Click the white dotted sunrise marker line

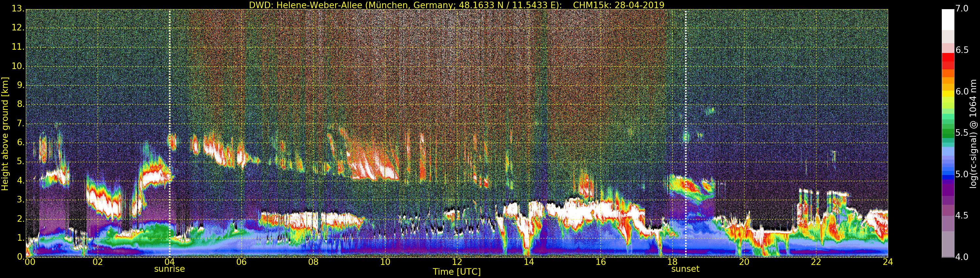170,133
